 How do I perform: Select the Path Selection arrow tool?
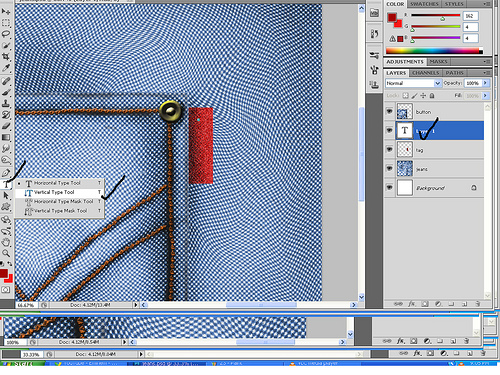(6, 196)
